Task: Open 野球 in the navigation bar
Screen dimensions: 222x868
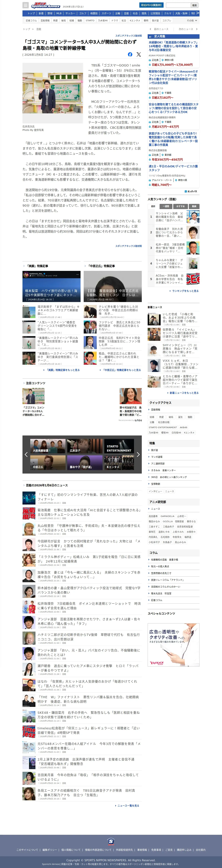Action: point(50,14)
